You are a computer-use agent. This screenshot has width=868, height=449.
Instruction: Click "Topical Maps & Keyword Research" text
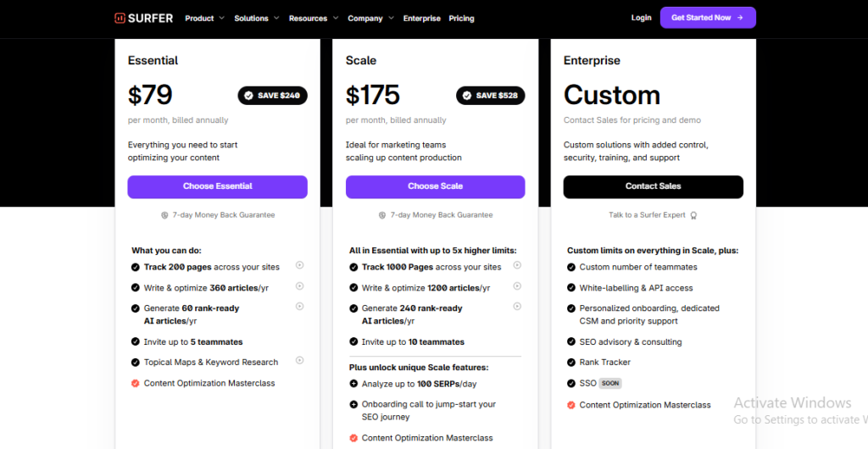(x=211, y=363)
